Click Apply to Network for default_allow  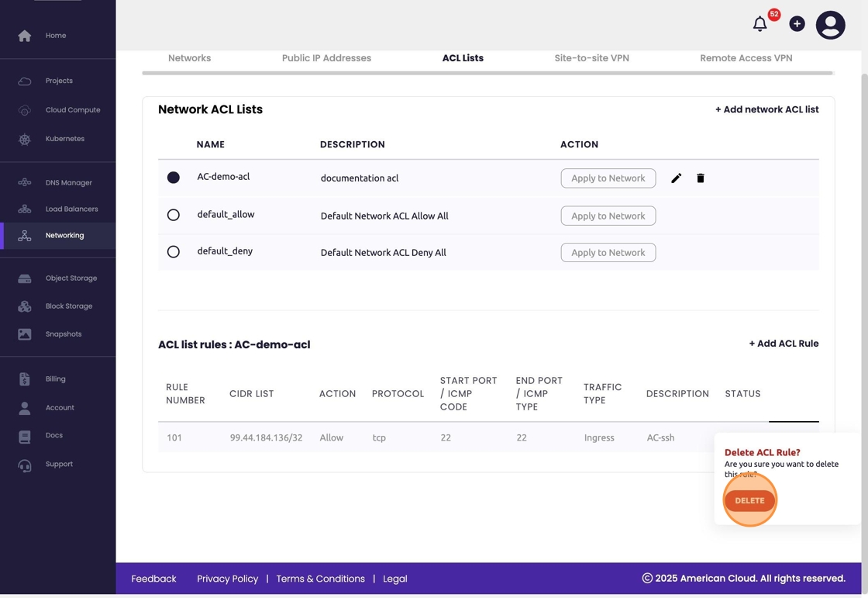(x=608, y=216)
